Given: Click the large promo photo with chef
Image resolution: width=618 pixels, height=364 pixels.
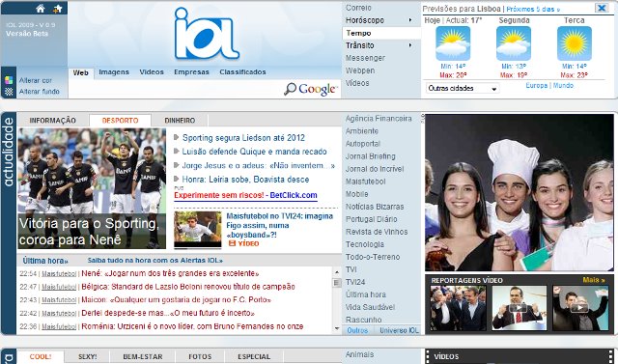Looking at the screenshot, I should 520,193.
